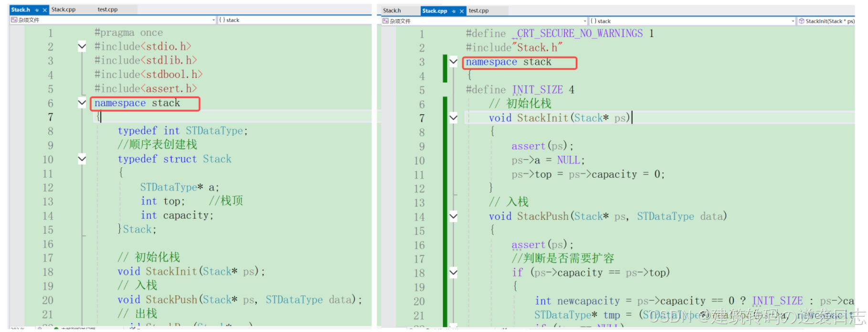Click 'void StackInit(Stack* ps)' definition in Stack.cpp

pos(560,118)
